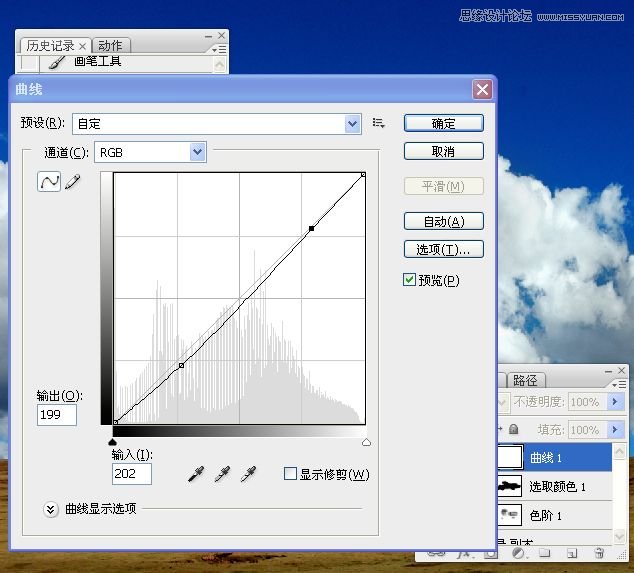Open the Options (选项) button
This screenshot has height=573, width=634.
pos(444,249)
